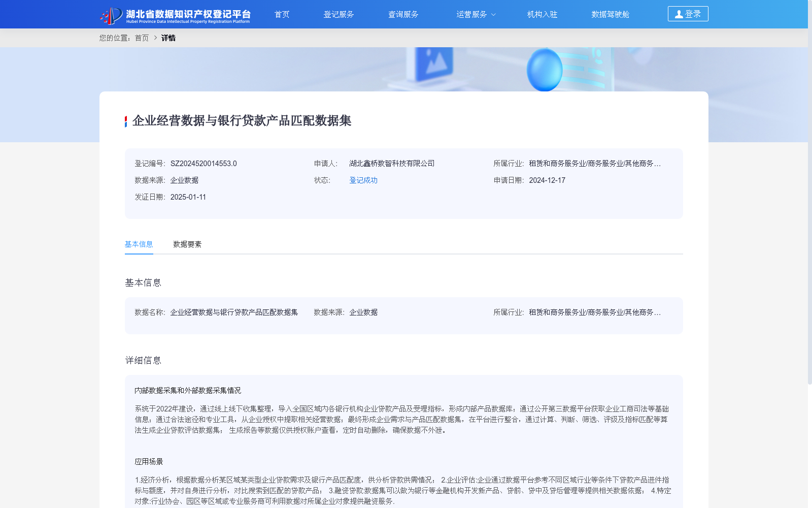This screenshot has height=508, width=812.
Task: Open the 登记服务 menu
Action: (339, 14)
